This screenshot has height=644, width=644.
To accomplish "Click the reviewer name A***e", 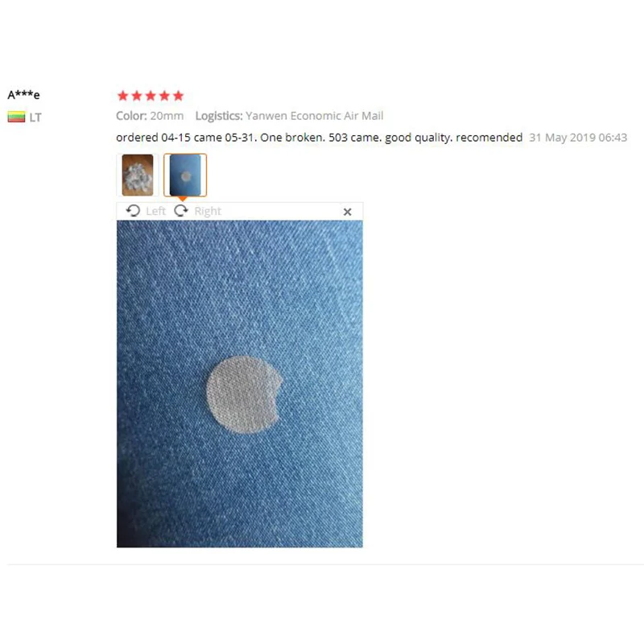I will point(24,95).
